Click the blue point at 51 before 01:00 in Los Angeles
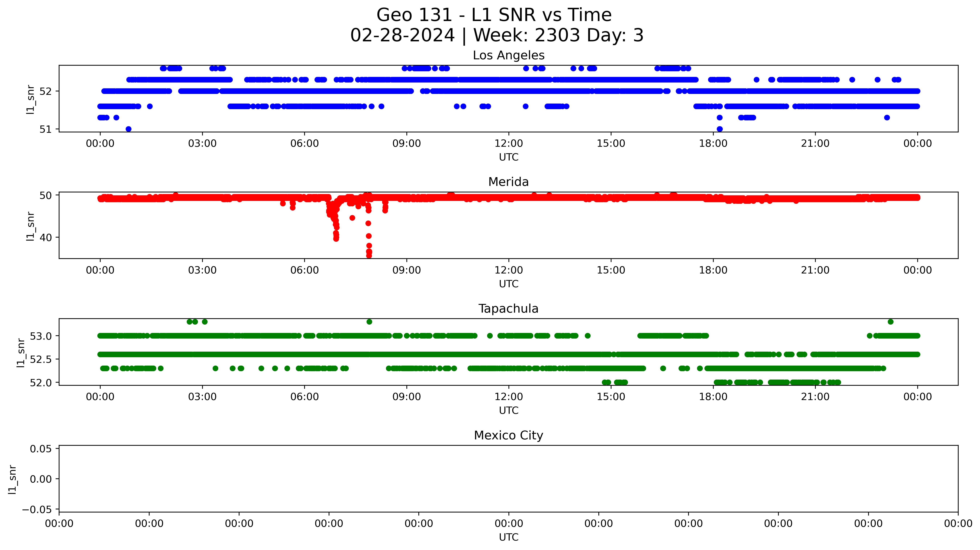 [129, 129]
